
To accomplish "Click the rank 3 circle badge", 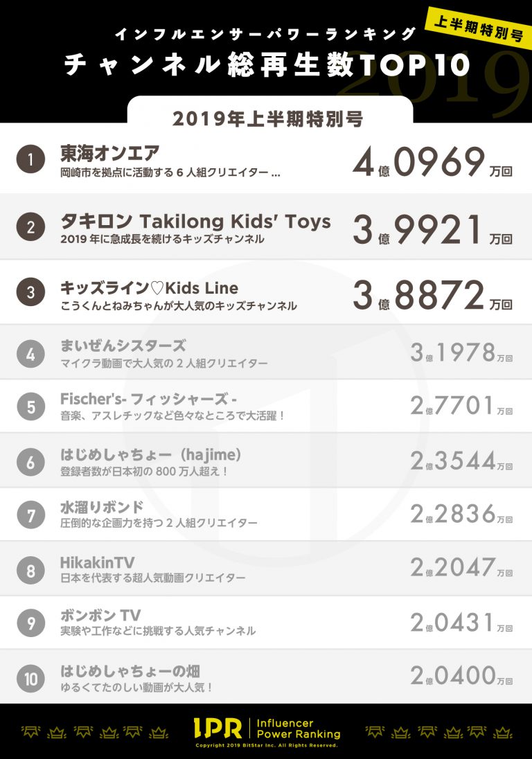I will coord(30,292).
